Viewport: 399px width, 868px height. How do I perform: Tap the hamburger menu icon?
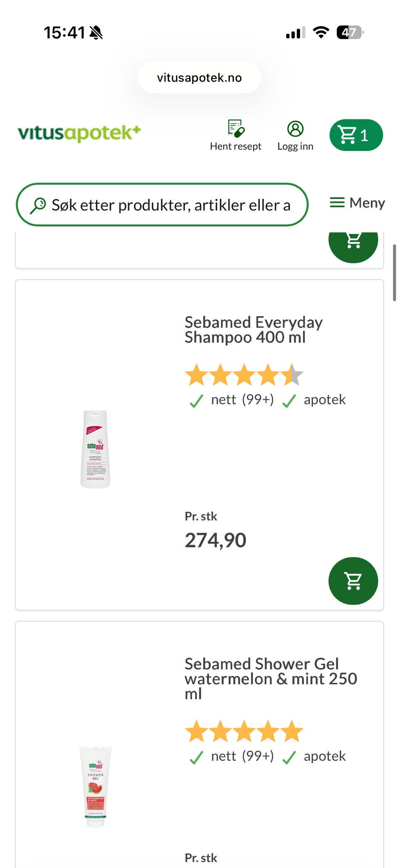[337, 203]
